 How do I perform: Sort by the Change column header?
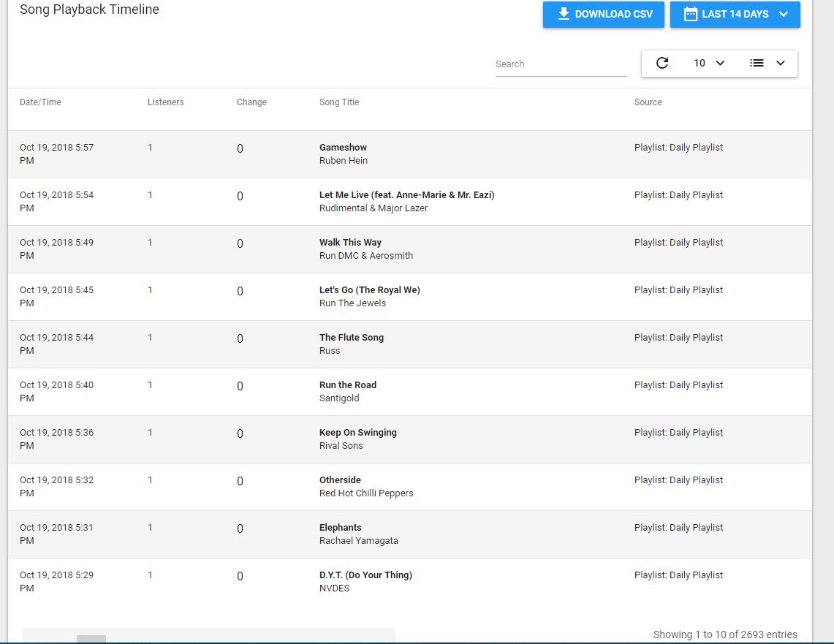[251, 102]
